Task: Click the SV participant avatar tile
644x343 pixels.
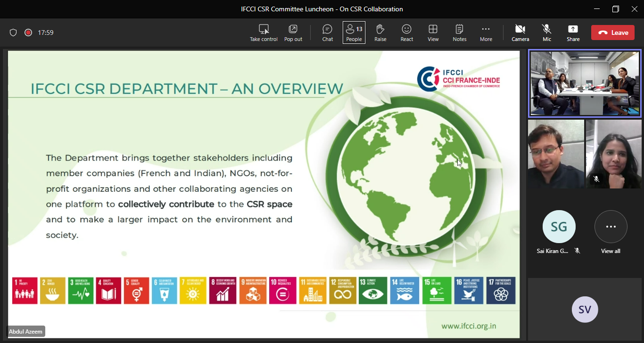Action: (x=585, y=309)
